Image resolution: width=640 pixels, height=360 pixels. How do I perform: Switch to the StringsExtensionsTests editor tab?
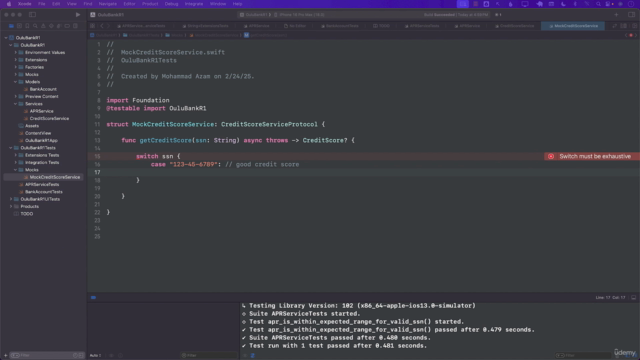[205, 26]
